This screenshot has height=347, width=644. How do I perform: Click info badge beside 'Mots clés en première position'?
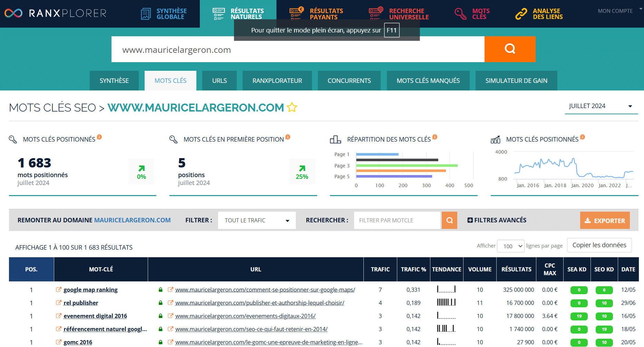pos(288,137)
